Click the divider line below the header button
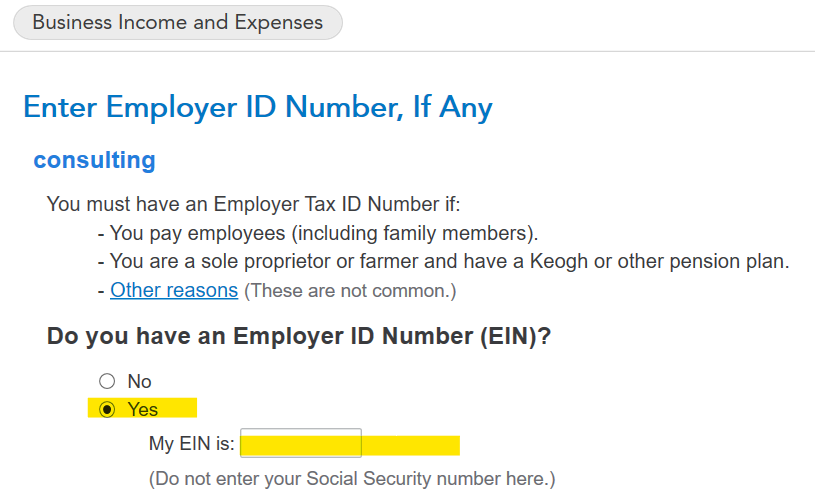This screenshot has width=815, height=504. tap(407, 51)
